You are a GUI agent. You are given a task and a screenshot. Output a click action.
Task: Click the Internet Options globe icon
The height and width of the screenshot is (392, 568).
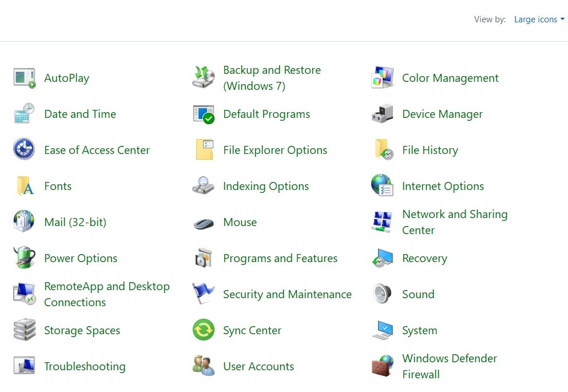(x=382, y=185)
